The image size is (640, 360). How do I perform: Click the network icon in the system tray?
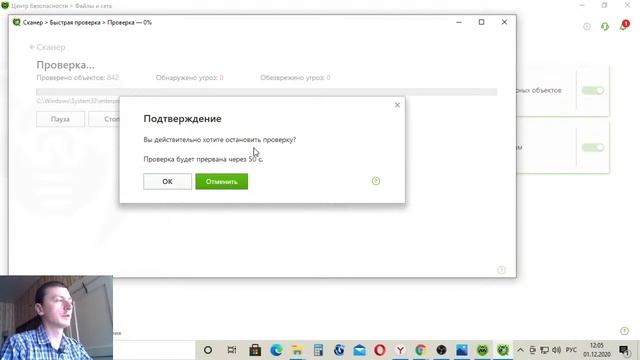tap(544, 350)
